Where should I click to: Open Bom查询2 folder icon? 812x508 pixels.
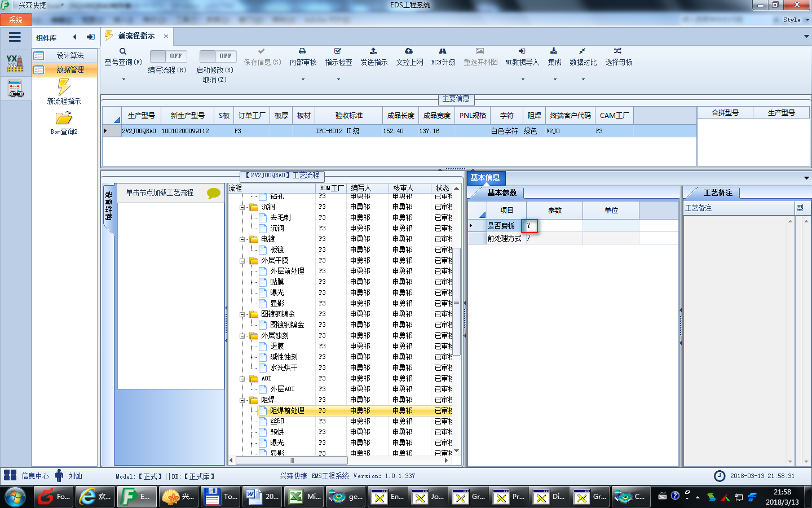pyautogui.click(x=64, y=118)
